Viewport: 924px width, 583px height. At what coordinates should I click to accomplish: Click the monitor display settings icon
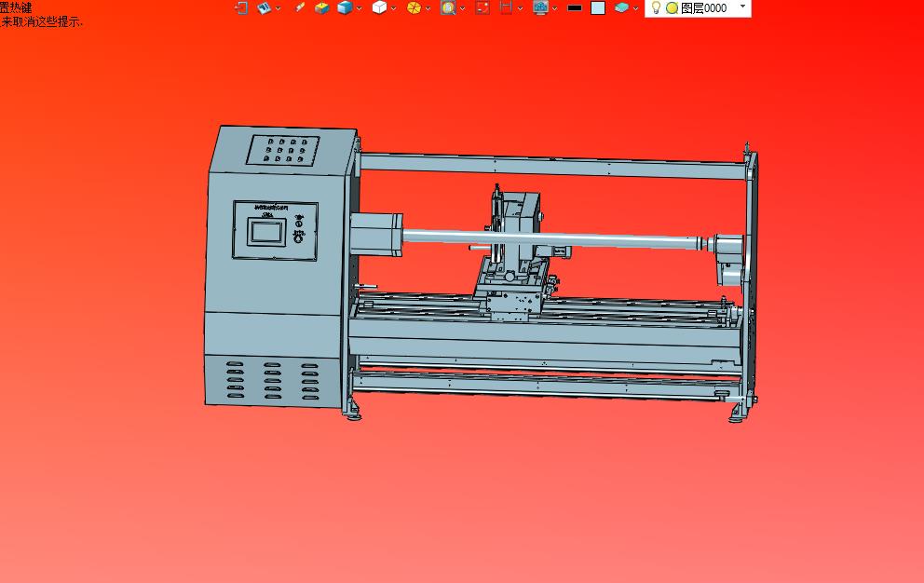540,7
